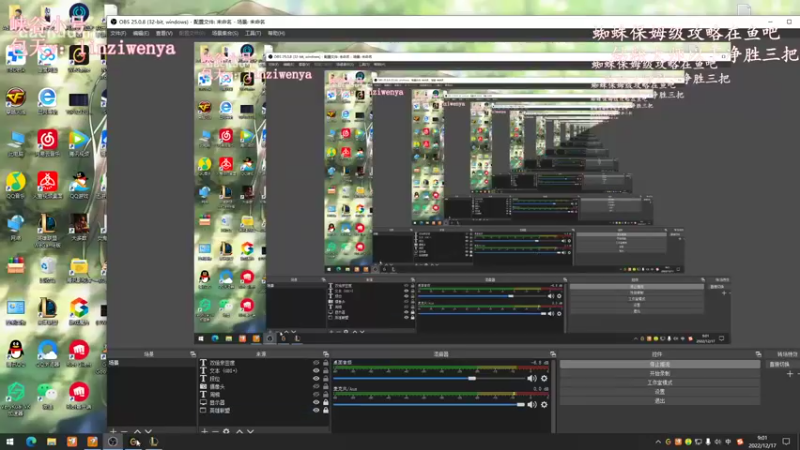Open the 工具(T) menu
Image resolution: width=800 pixels, height=450 pixels.
pos(253,33)
